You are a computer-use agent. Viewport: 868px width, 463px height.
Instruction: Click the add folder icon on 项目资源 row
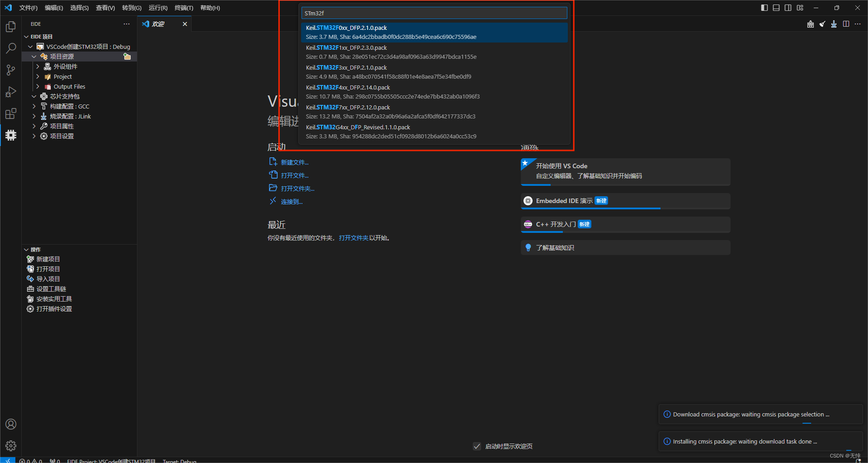point(127,57)
